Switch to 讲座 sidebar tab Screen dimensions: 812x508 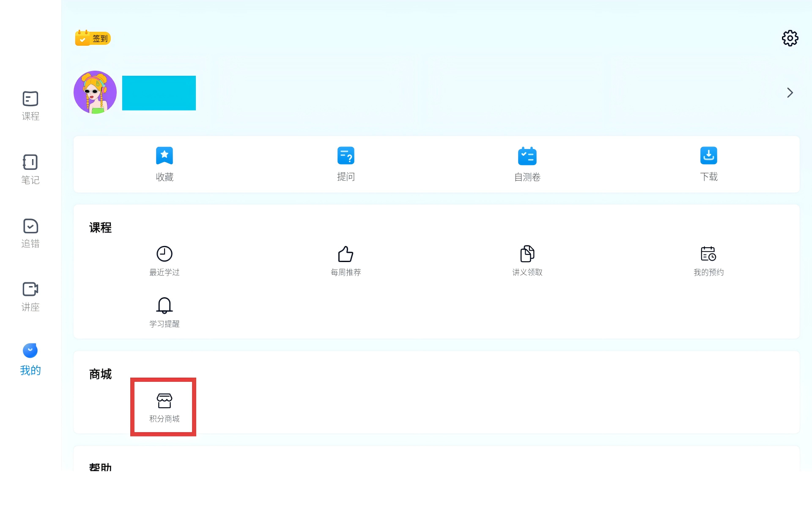(x=30, y=297)
